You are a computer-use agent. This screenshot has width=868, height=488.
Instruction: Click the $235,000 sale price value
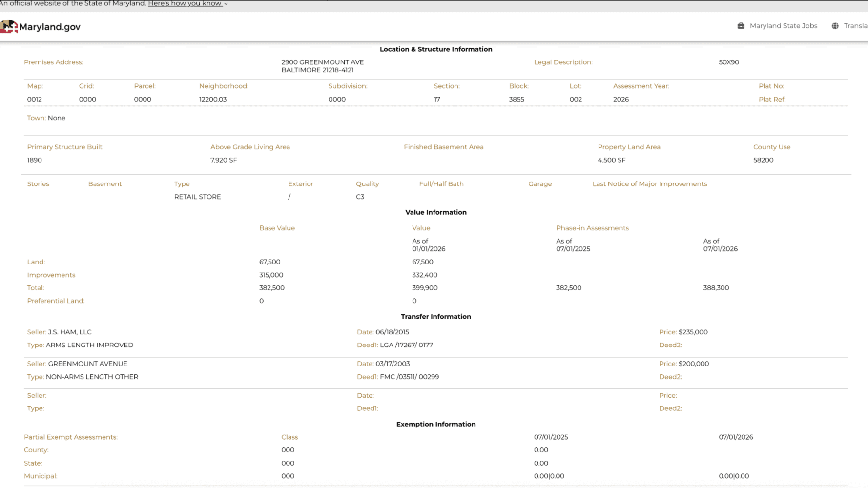pos(693,332)
